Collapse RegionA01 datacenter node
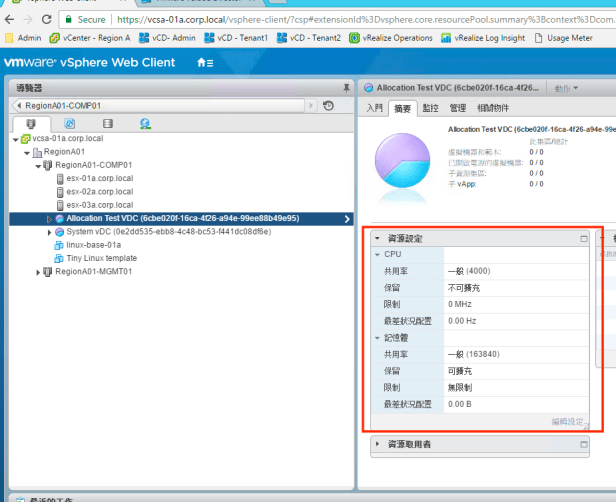The width and height of the screenshot is (616, 502). point(27,153)
